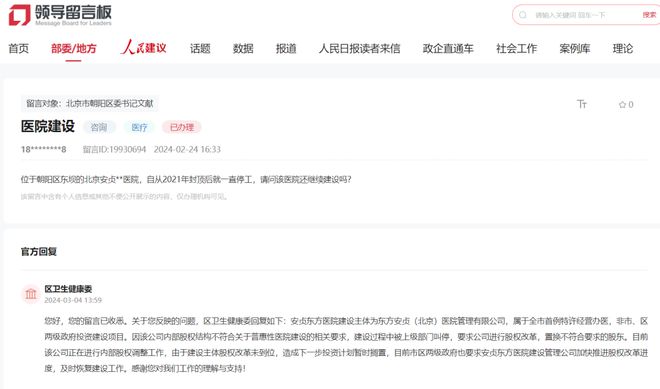Screen dimensions: 660x389
Task: Open the 理论 tab
Action: tap(623, 48)
